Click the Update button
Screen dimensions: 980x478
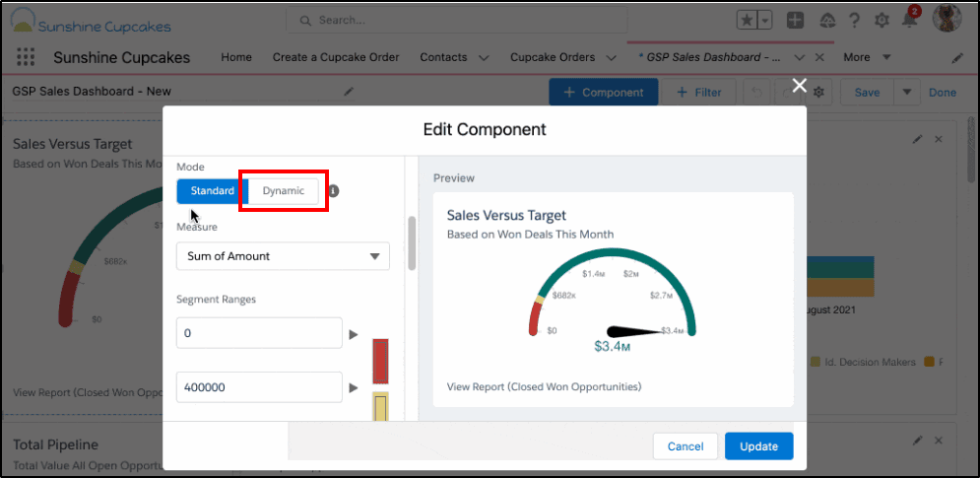pyautogui.click(x=758, y=446)
